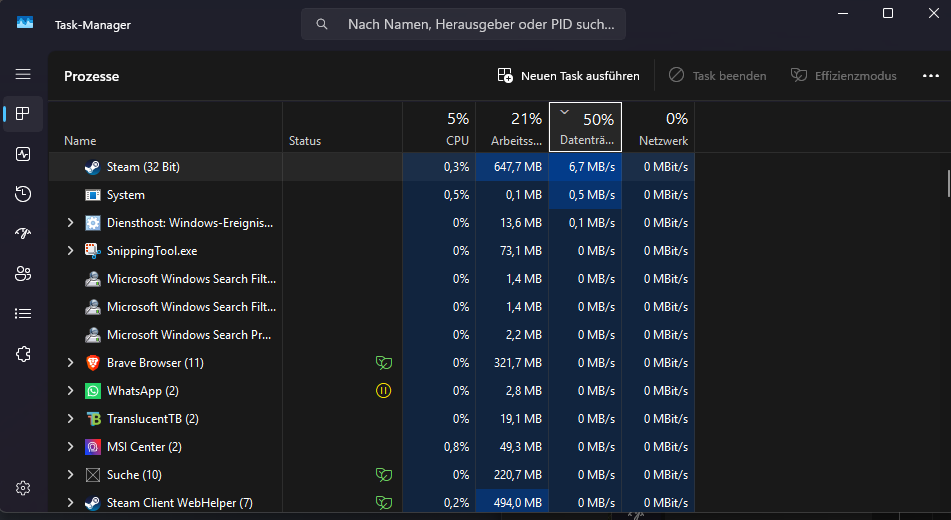Open the three-dot more options menu

930,76
